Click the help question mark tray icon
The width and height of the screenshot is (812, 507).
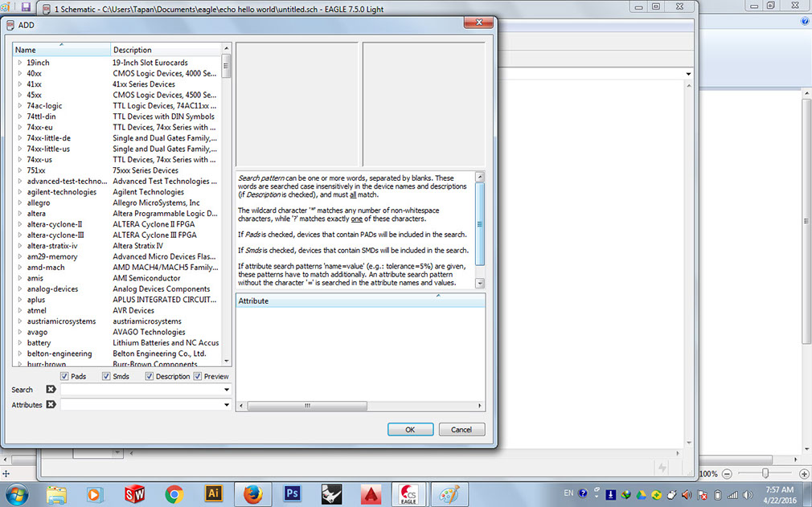pos(583,493)
